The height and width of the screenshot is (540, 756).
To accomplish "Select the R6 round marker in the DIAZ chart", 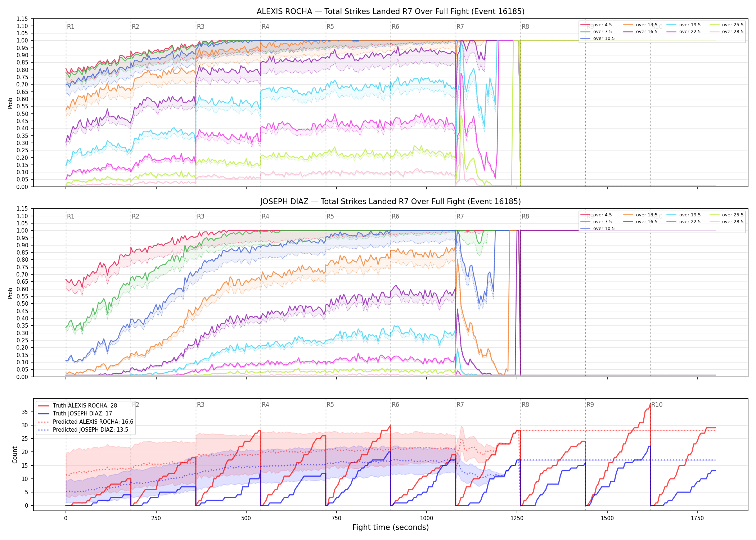I will 395,216.
